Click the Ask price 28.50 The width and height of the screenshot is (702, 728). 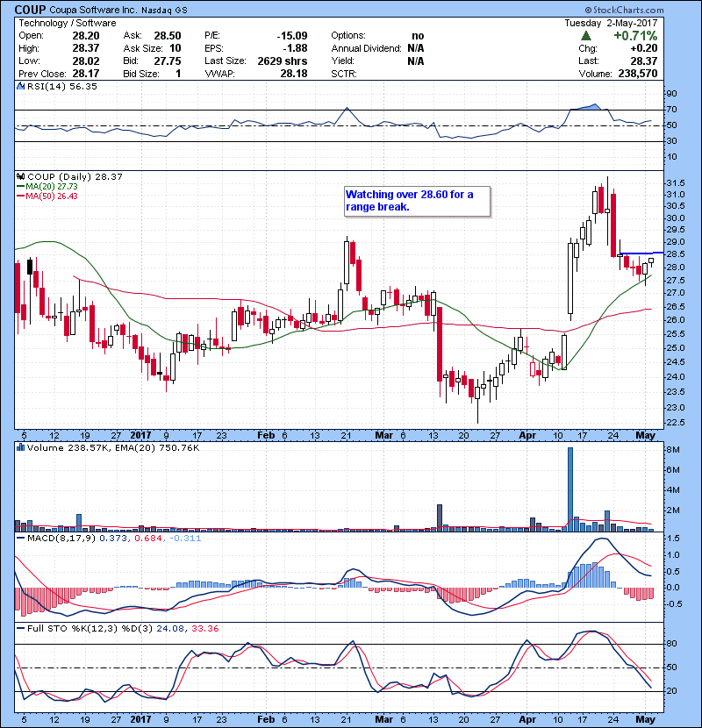coord(168,36)
